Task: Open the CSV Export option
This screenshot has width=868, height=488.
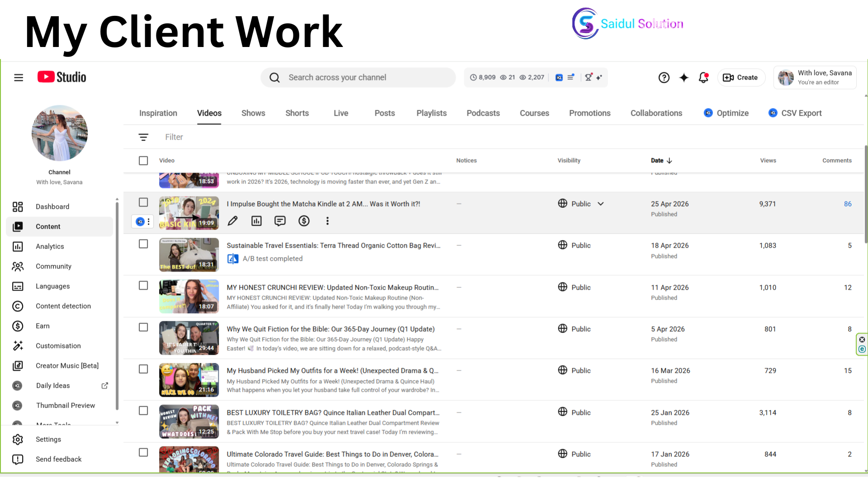Action: (795, 113)
